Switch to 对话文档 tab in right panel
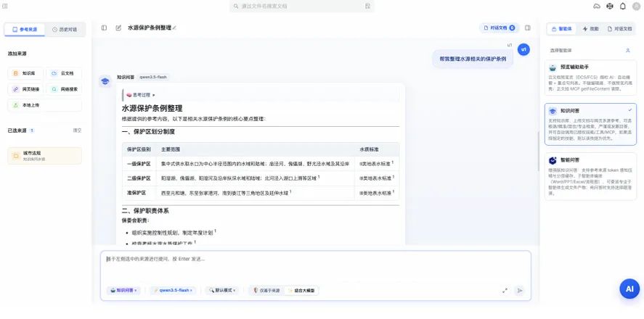 [x=619, y=29]
